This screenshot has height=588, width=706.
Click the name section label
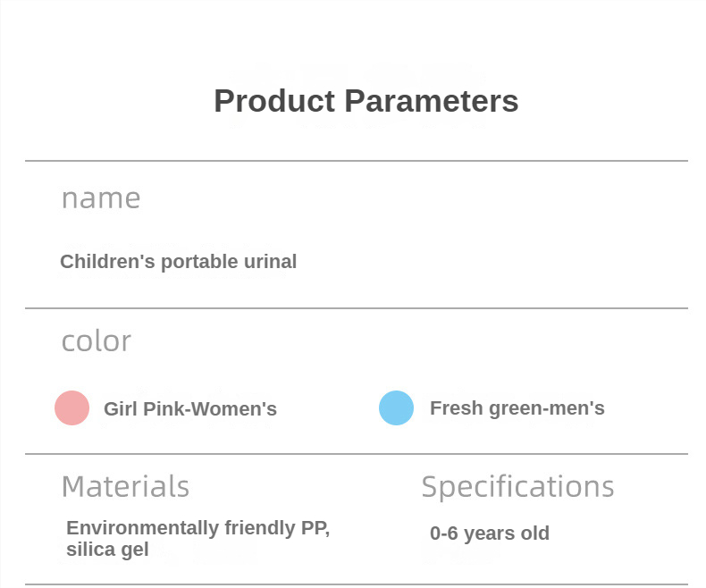click(101, 198)
